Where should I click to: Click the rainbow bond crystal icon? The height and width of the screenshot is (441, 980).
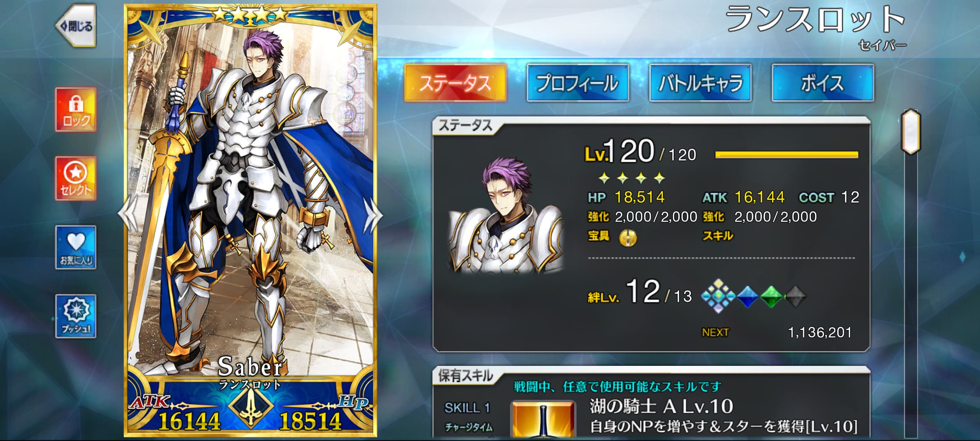718,296
